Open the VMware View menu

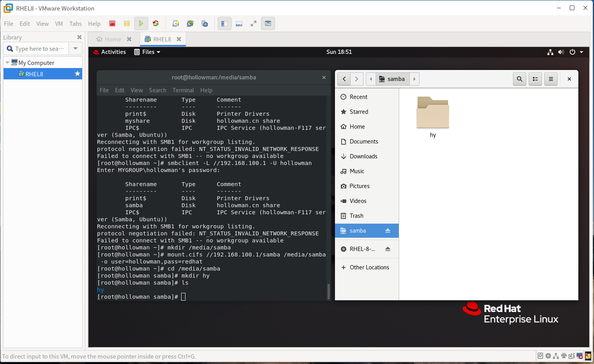tap(42, 23)
